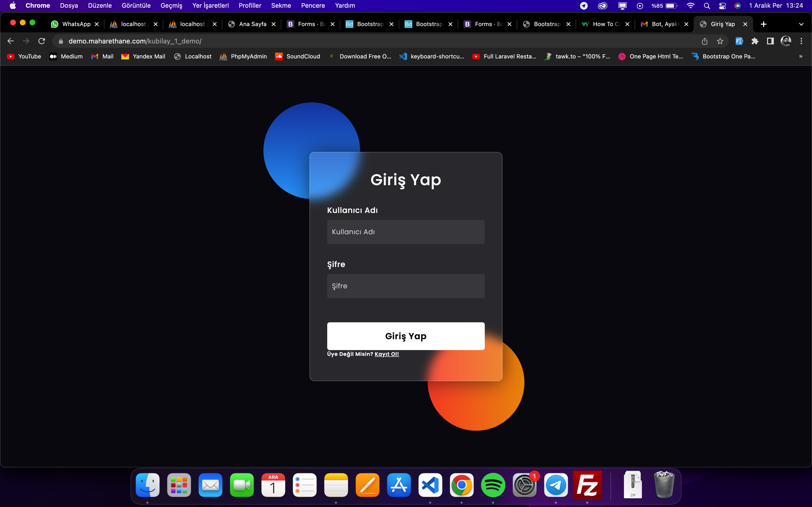Screen dimensions: 812x507
Task: Click the share page icon in address bar
Action: coord(705,41)
